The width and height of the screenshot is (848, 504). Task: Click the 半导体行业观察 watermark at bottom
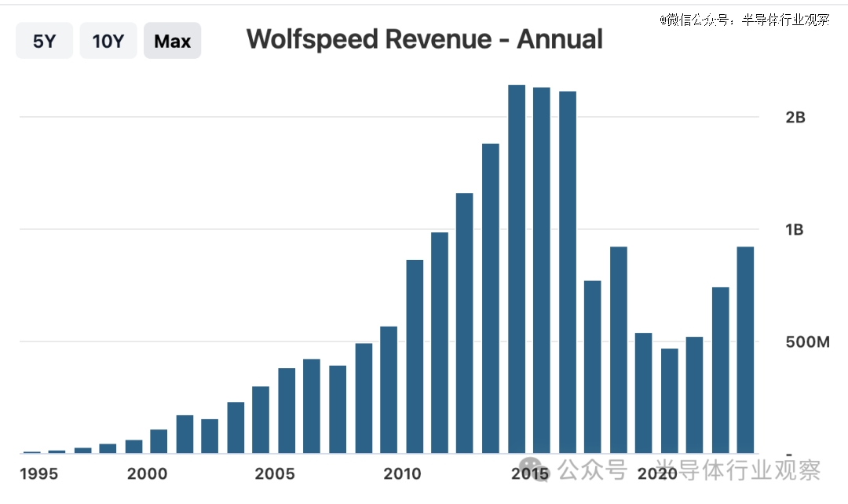pos(738,469)
